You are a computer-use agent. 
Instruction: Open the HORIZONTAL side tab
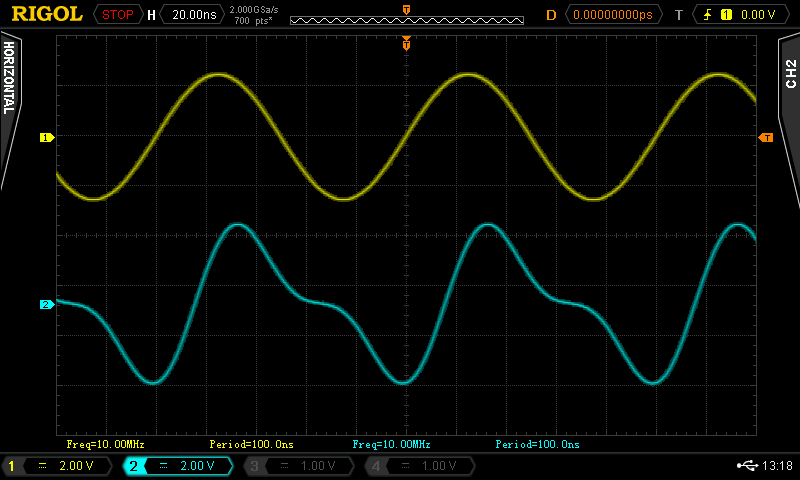pos(9,110)
